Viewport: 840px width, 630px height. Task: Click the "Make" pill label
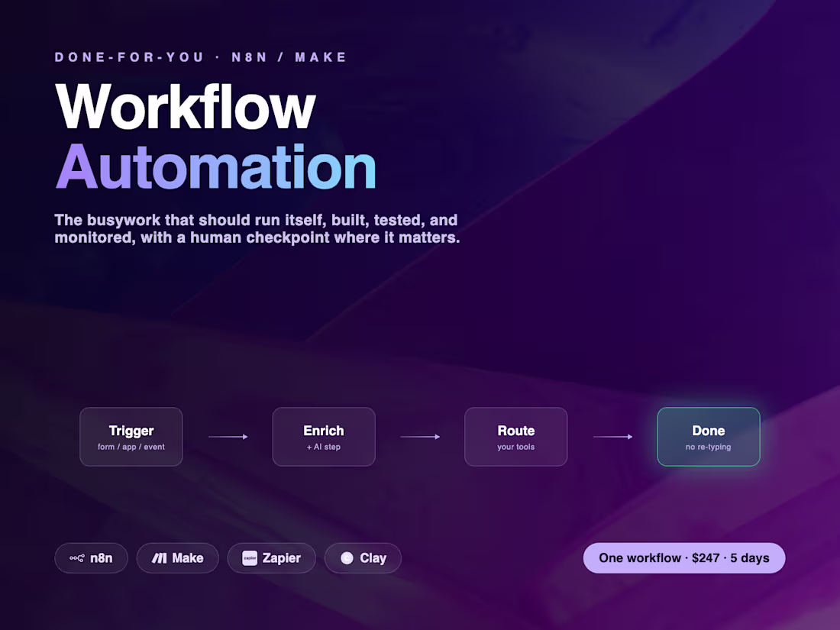[188, 558]
